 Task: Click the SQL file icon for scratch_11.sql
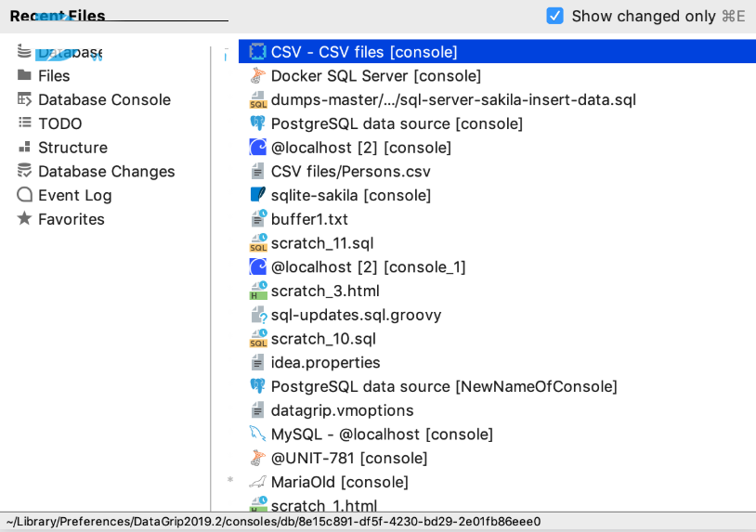[258, 243]
